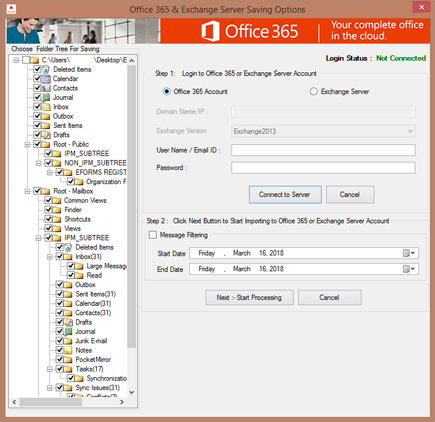Click the folder icon beside Views
The image size is (435, 422).
(x=57, y=229)
